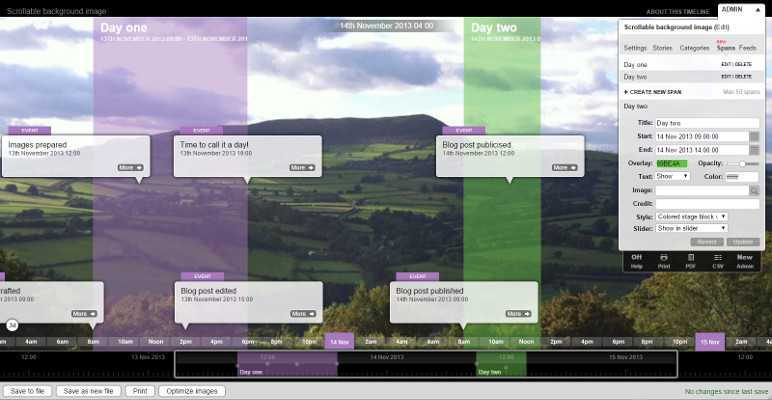772x400 pixels.
Task: Click the Image field search magnifier icon
Action: [754, 191]
